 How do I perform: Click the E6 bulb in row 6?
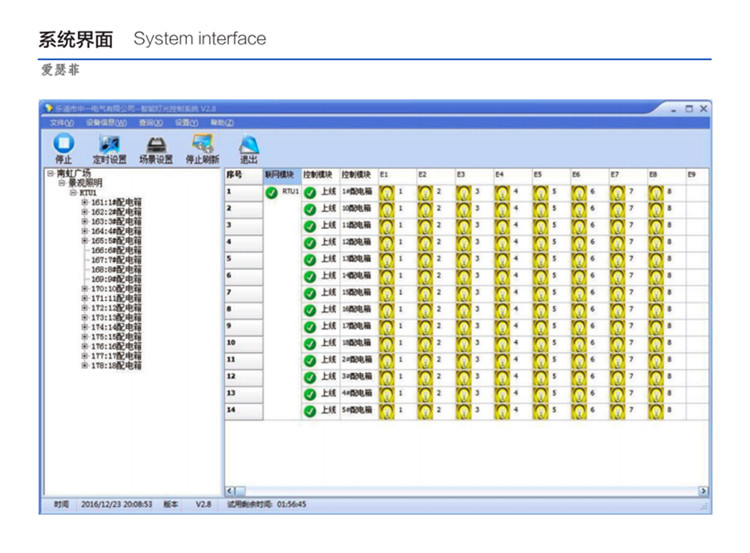[x=579, y=276]
